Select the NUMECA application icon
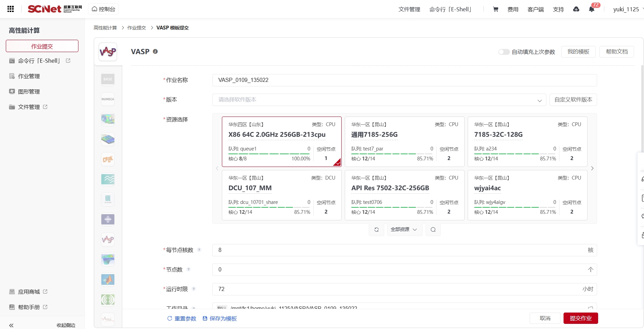 pyautogui.click(x=108, y=99)
